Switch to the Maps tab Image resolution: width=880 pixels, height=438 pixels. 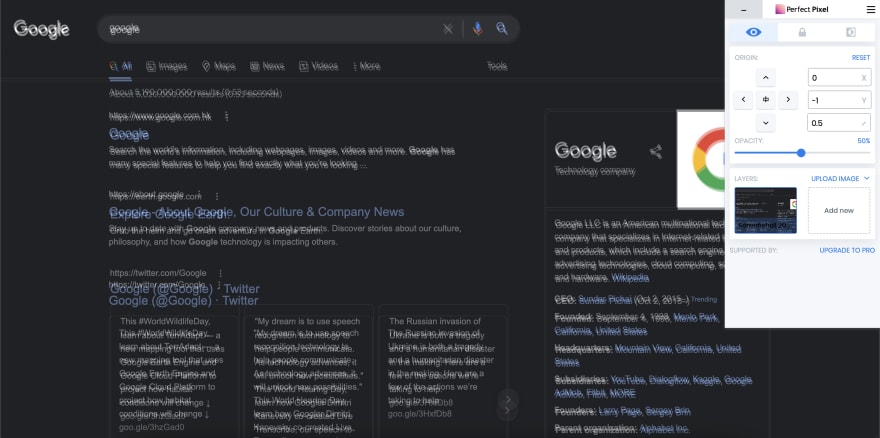[x=218, y=66]
